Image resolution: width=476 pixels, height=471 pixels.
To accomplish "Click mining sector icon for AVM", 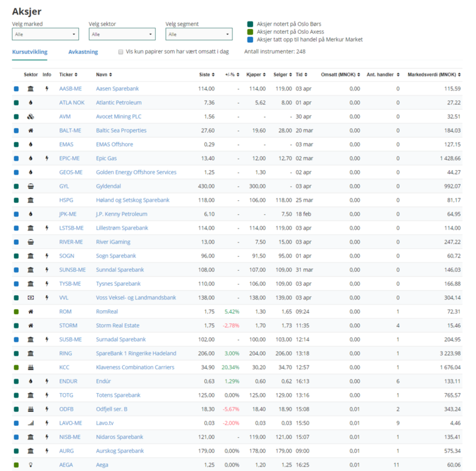I will 31,117.
